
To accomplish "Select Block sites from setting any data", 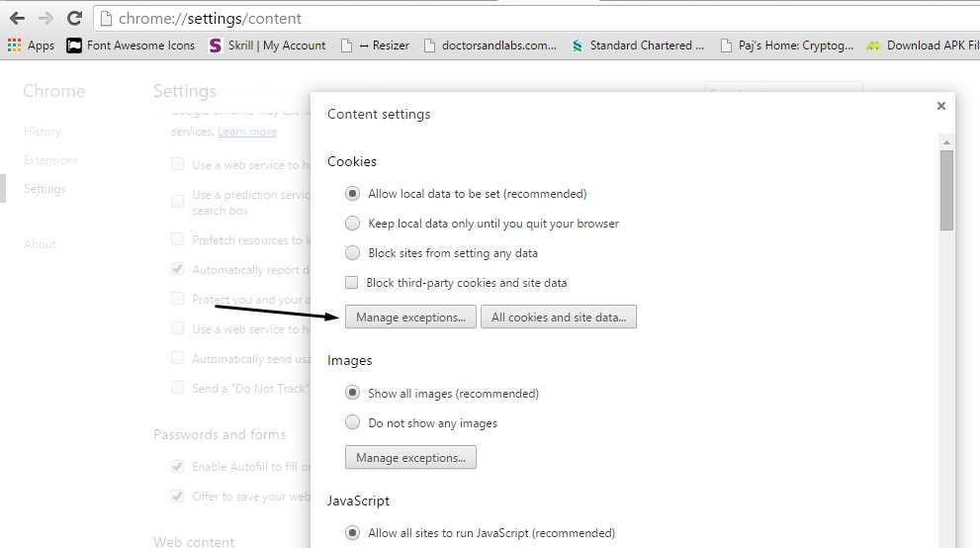I will pos(352,253).
